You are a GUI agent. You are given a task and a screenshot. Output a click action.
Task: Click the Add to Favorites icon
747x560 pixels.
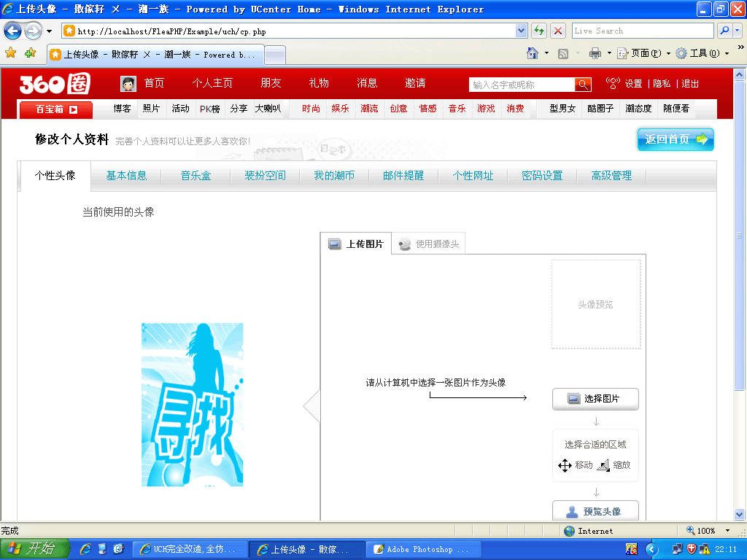[x=30, y=53]
